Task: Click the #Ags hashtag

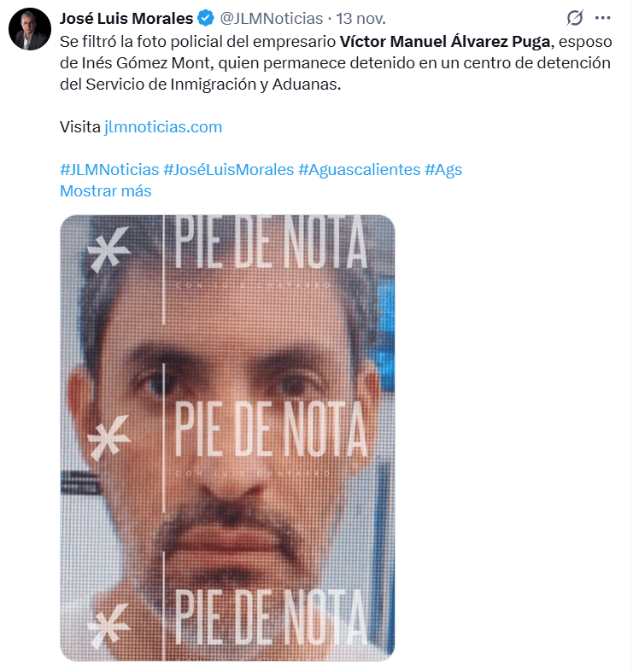Action: point(443,169)
